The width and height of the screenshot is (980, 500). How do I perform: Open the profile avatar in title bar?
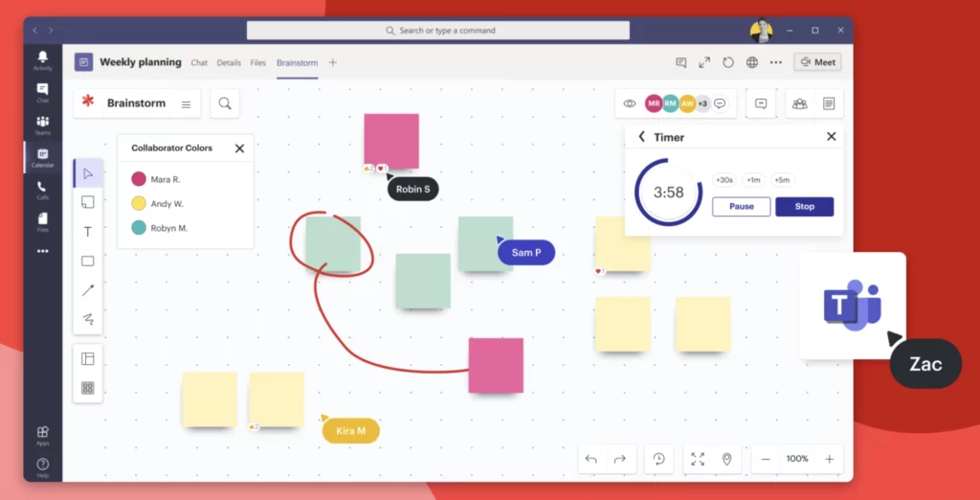click(761, 31)
